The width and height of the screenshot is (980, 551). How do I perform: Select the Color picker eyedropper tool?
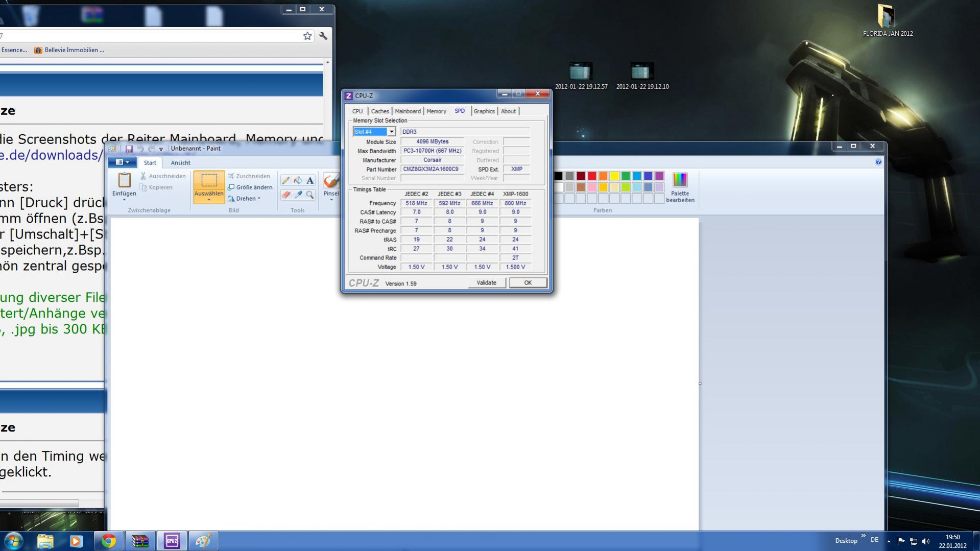click(x=298, y=195)
